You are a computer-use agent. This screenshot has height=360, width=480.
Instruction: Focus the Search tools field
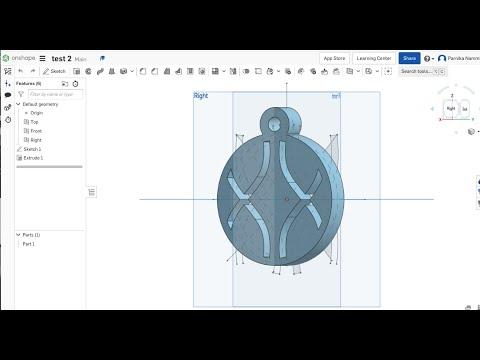[423, 71]
